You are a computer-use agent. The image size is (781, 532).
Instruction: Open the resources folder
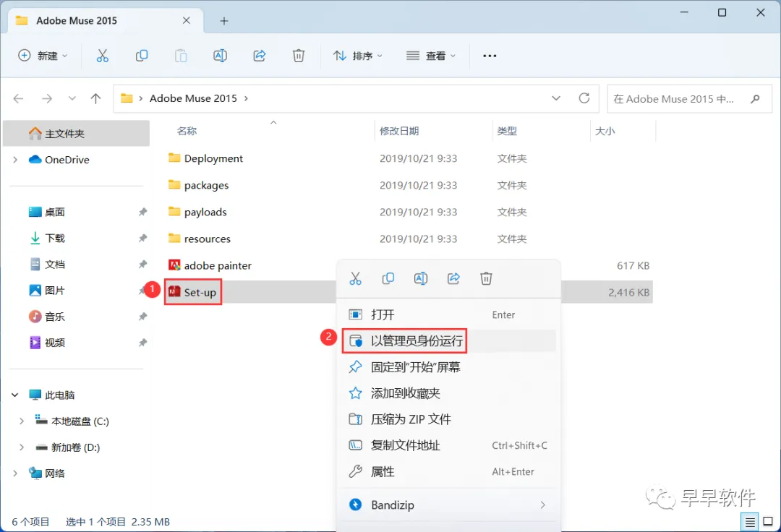tap(200, 239)
